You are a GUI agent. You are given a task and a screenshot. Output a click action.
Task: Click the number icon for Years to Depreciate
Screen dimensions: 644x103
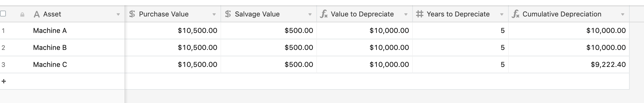click(x=420, y=14)
